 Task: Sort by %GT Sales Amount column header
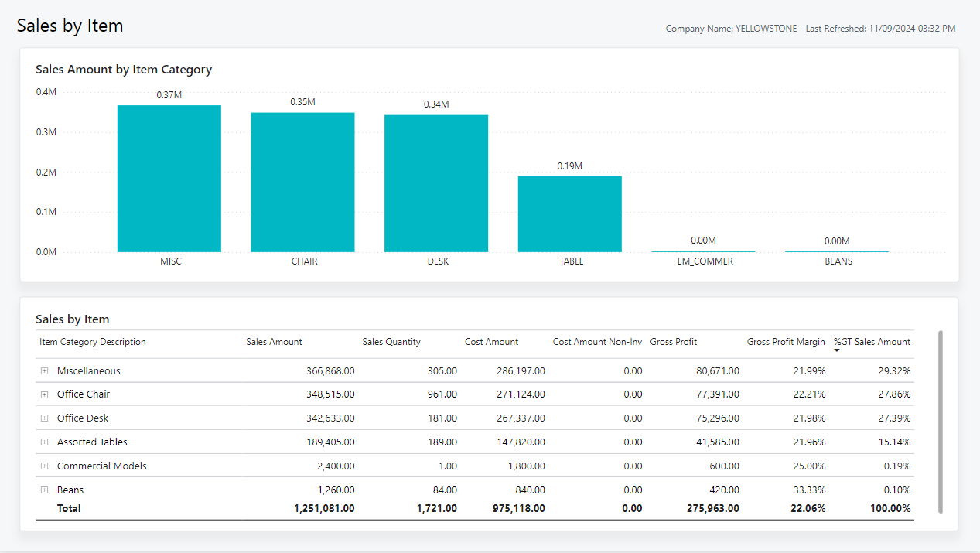pyautogui.click(x=872, y=342)
